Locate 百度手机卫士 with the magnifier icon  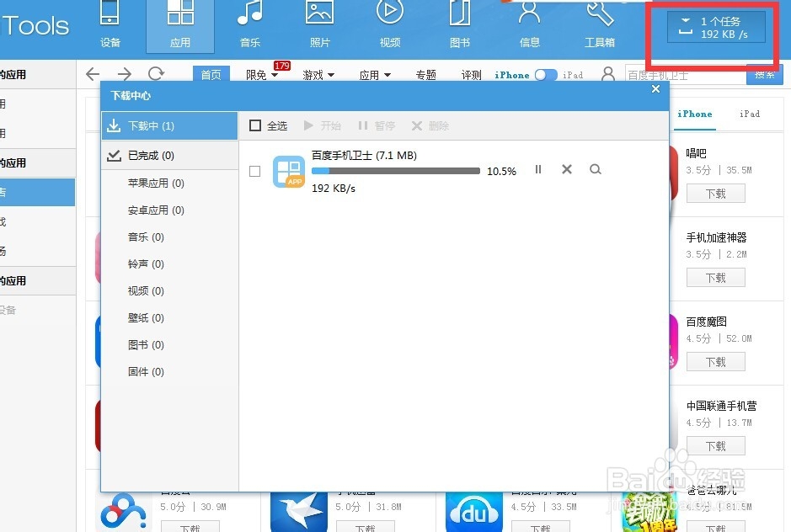tap(596, 169)
